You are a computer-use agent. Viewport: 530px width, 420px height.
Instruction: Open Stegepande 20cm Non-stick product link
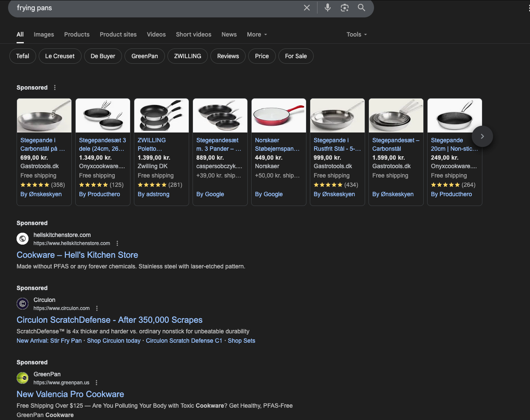click(x=454, y=144)
